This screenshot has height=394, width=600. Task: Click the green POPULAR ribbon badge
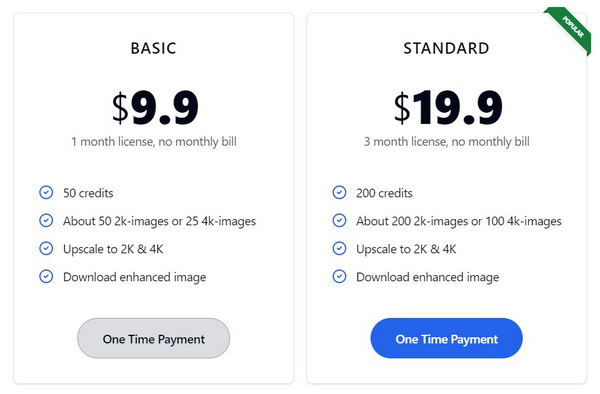[570, 28]
